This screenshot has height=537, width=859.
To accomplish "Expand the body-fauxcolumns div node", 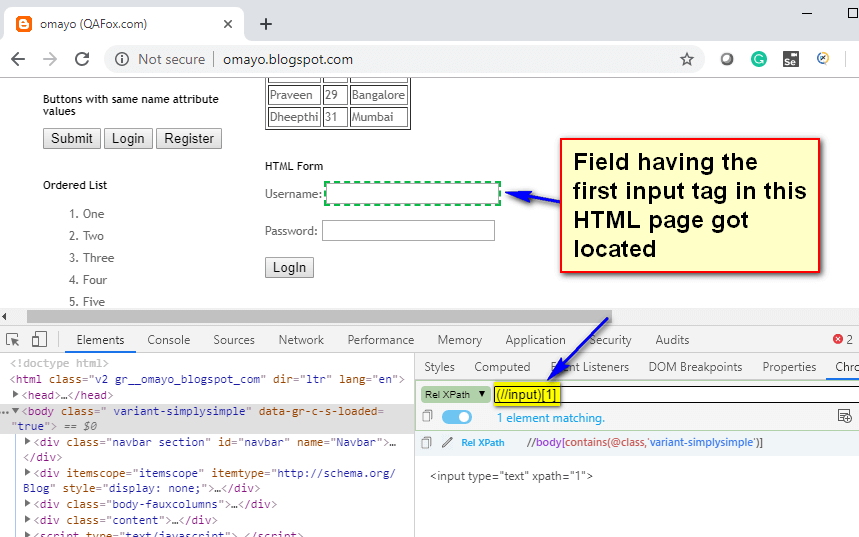I will pyautogui.click(x=27, y=503).
